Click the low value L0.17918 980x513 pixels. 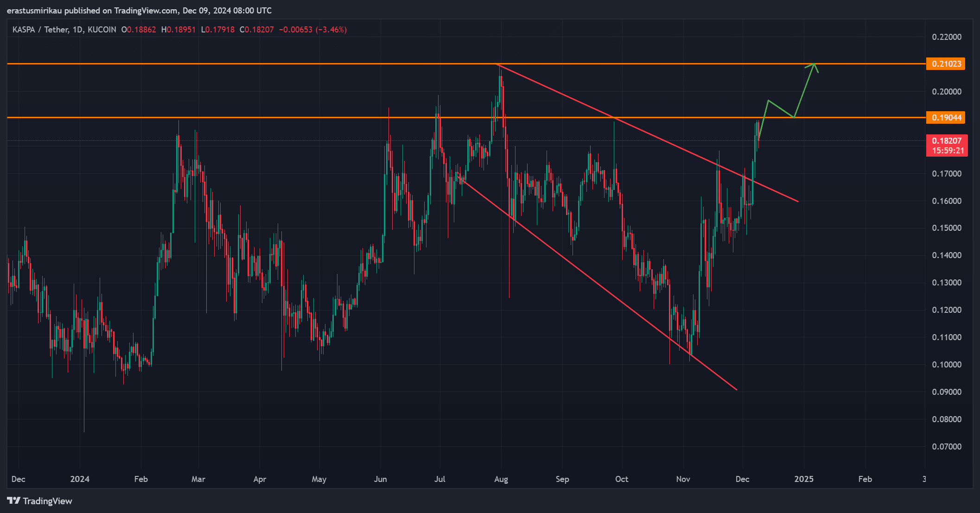pyautogui.click(x=218, y=30)
